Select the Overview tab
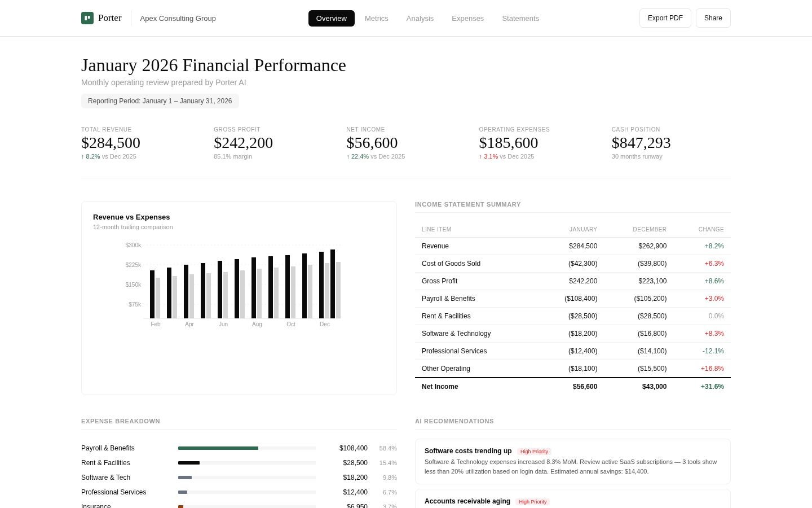Screen dimensions: 812x508 click(x=331, y=18)
